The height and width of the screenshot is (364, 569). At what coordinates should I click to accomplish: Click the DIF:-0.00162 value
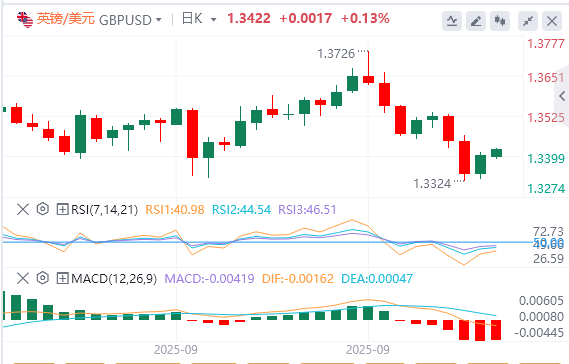point(298,279)
